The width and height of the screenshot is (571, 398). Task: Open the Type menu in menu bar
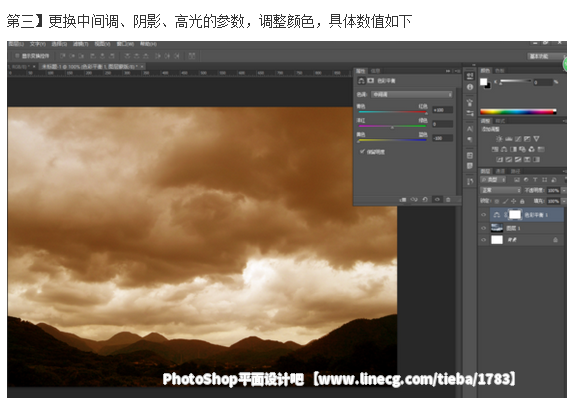point(38,44)
